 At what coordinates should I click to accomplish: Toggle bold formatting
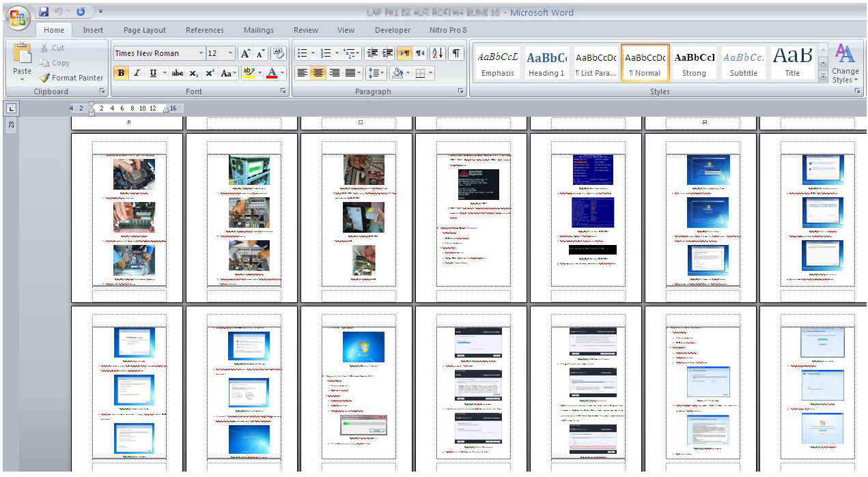point(121,73)
